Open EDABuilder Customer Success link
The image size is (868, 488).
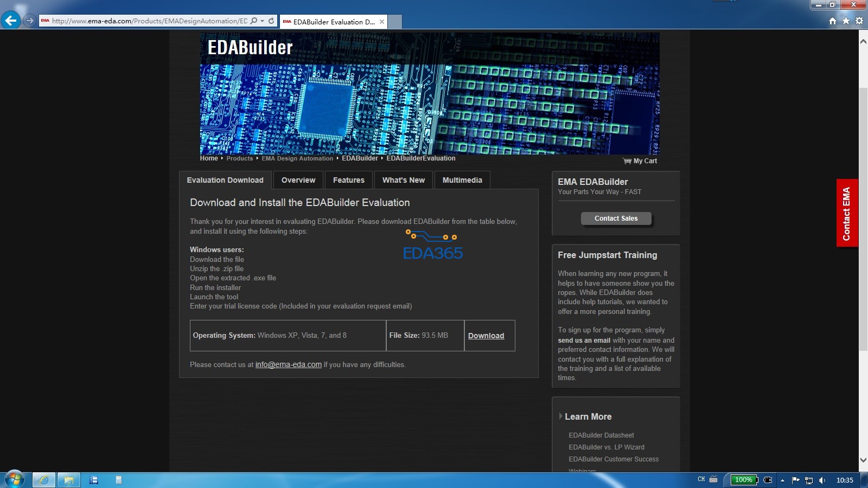614,459
